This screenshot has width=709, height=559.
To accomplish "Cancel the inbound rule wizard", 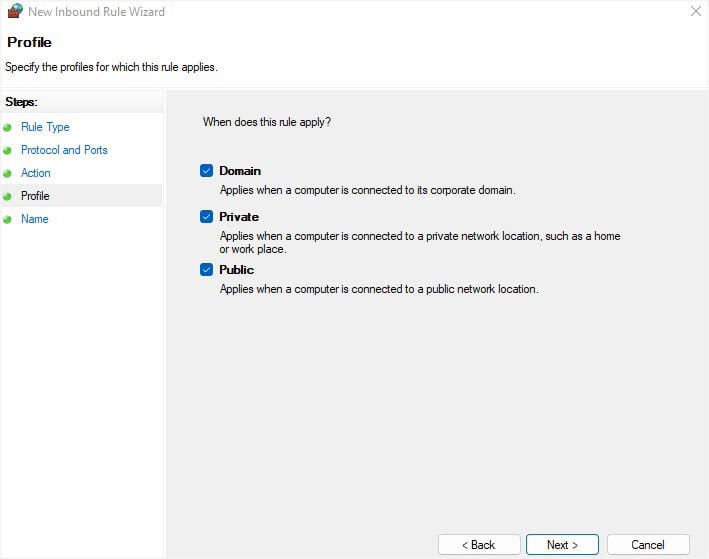I will [x=648, y=545].
